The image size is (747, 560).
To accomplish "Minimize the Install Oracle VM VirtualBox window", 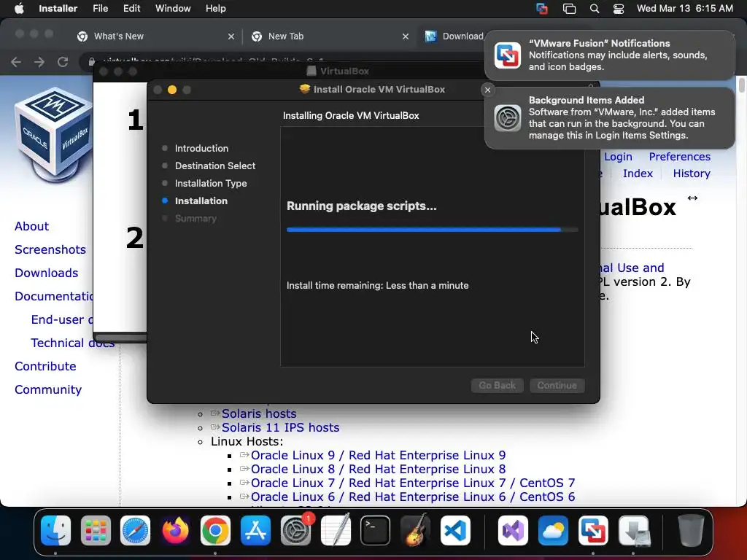I will click(172, 90).
